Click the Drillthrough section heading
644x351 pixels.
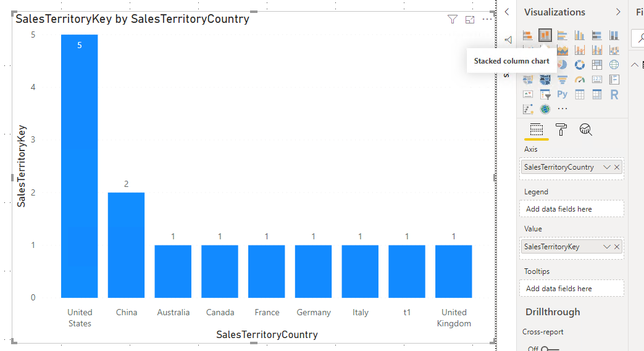pos(553,312)
